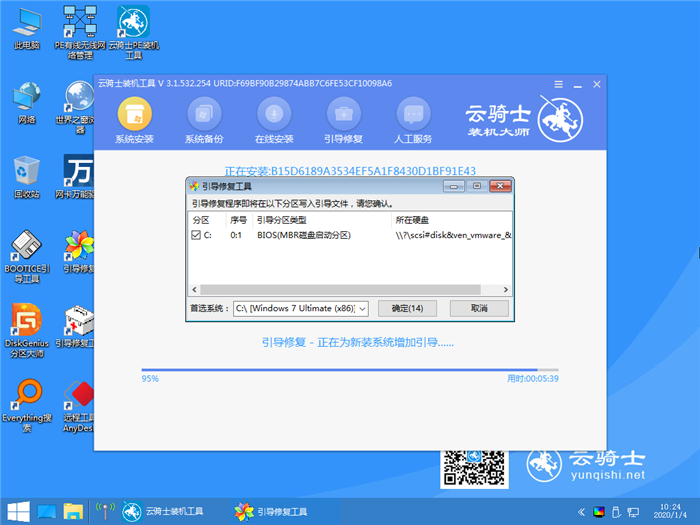Image resolution: width=700 pixels, height=525 pixels.
Task: Open 网络 desktop icon
Action: pos(27,103)
